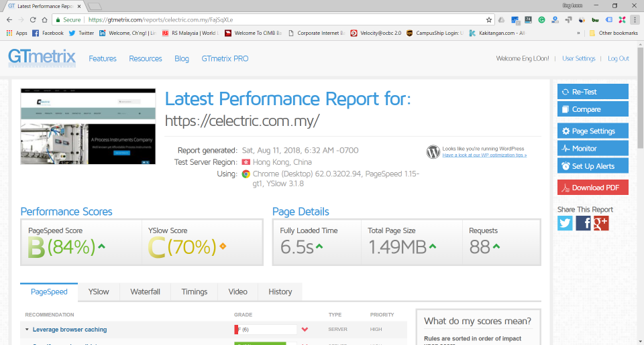Image resolution: width=644 pixels, height=345 pixels.
Task: Click the YSlow Score C (70%) value
Action: tap(182, 247)
